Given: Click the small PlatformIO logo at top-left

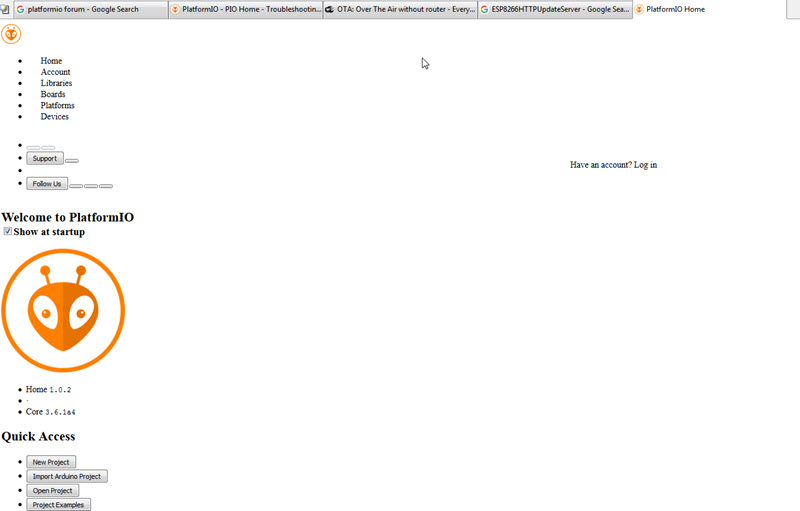Looking at the screenshot, I should [11, 34].
